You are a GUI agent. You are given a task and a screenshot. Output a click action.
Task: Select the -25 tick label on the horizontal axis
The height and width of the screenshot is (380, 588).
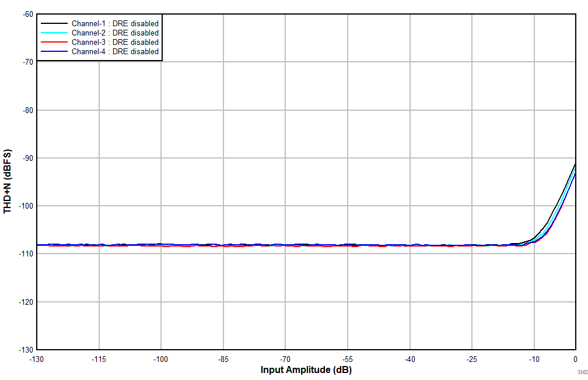click(472, 358)
